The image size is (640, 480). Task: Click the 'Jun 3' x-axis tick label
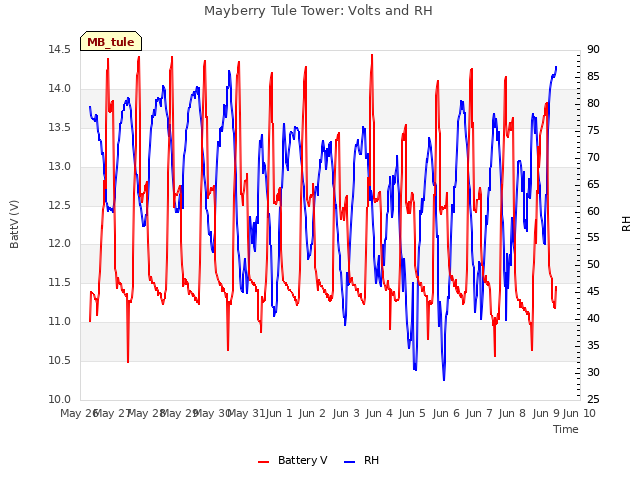point(346,413)
